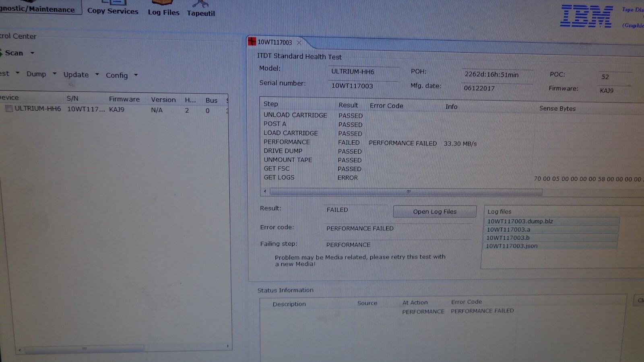This screenshot has width=644, height=362.
Task: Click the POC field showing 52
Action: 615,76
